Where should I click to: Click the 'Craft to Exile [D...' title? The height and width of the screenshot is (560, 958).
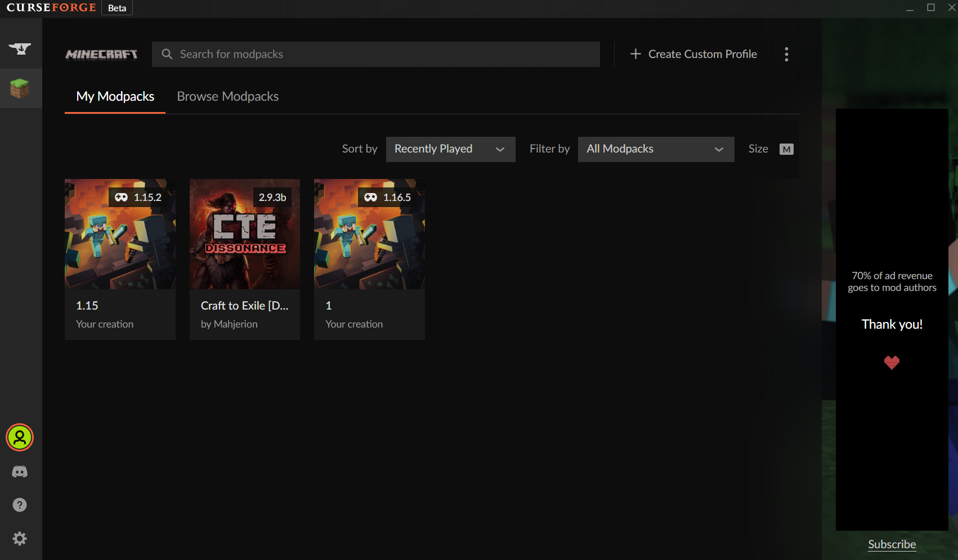pyautogui.click(x=244, y=306)
